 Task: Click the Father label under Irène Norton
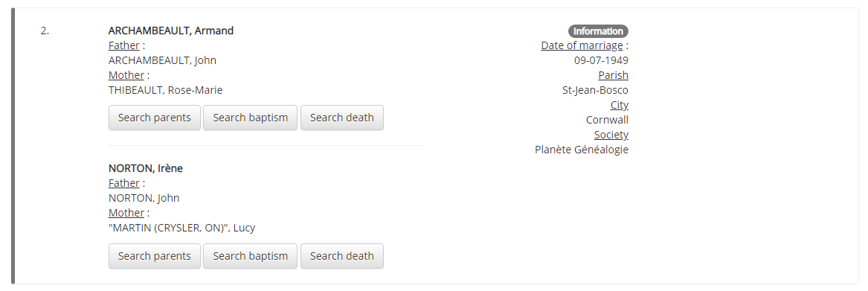124,183
